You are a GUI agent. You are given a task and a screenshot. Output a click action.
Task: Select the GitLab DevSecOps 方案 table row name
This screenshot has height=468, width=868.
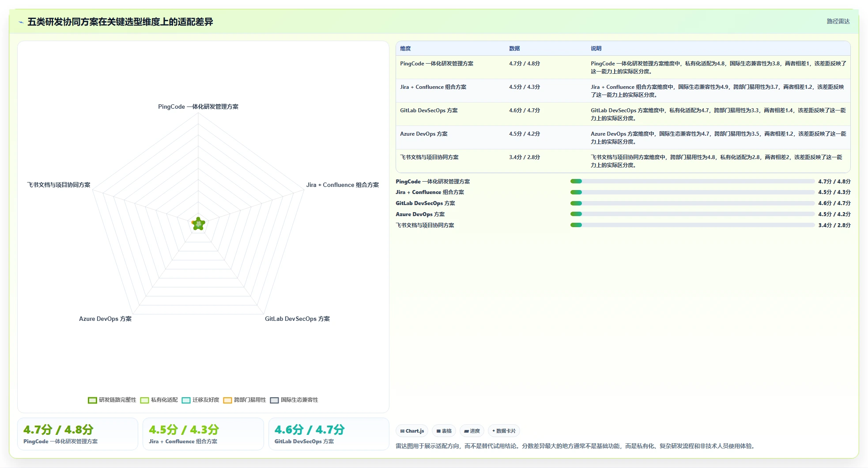click(x=429, y=110)
